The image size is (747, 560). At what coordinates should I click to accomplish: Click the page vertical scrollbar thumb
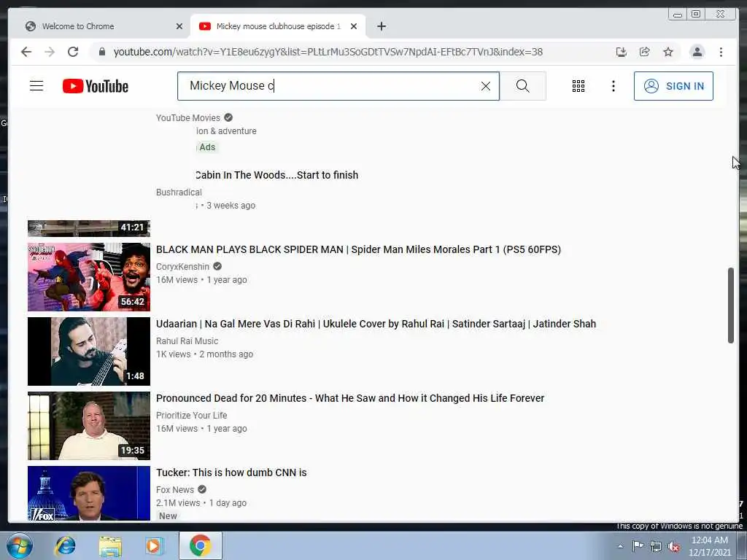pos(731,306)
